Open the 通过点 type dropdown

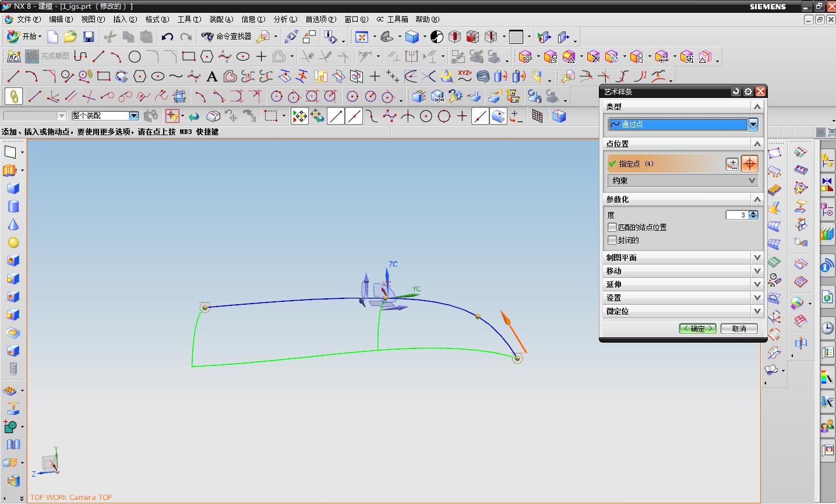click(753, 124)
